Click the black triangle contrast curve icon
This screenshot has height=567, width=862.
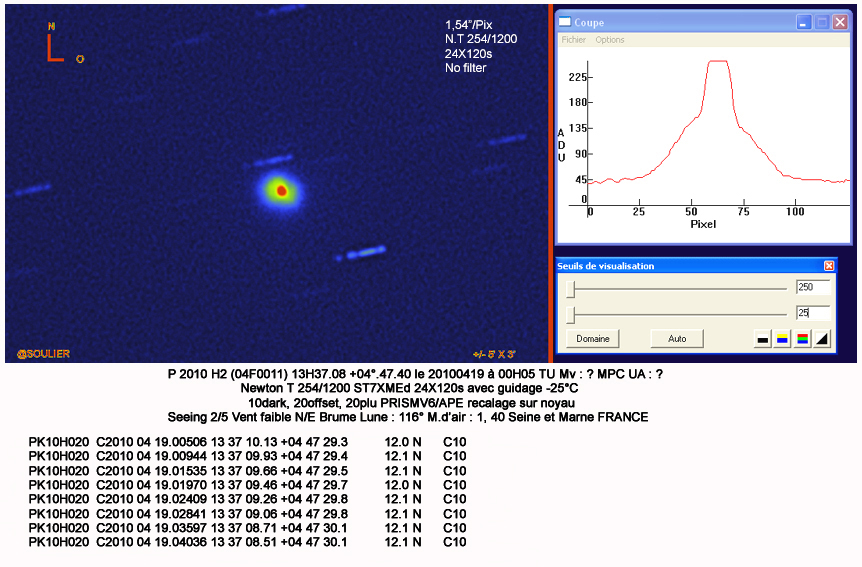click(821, 339)
